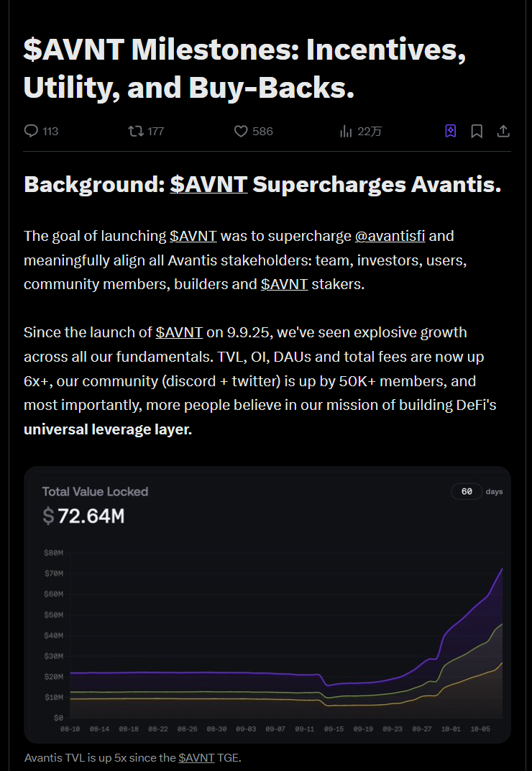Click the article title heading
Viewport: 532px width, 771px height.
coord(244,68)
